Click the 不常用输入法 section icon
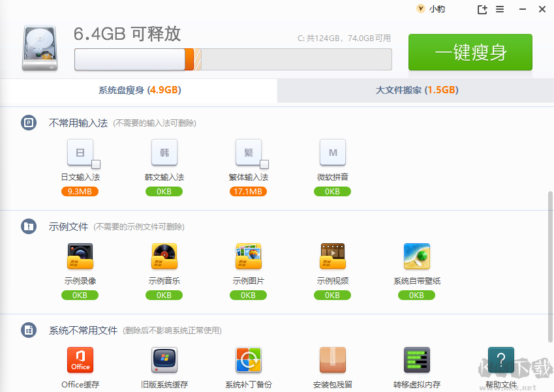554x392 pixels. [x=29, y=123]
